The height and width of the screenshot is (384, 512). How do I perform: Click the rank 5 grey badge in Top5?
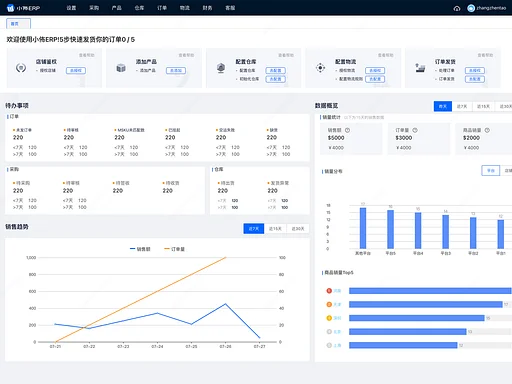tap(329, 345)
